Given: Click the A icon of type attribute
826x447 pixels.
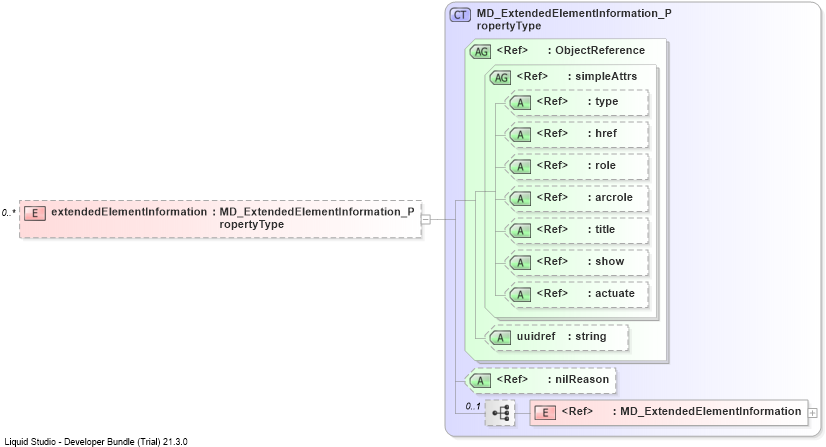Looking at the screenshot, I should 520,103.
